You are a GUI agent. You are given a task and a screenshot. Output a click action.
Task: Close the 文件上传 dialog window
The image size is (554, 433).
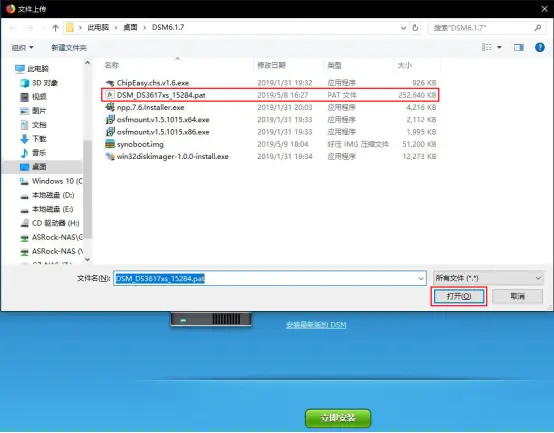[544, 9]
